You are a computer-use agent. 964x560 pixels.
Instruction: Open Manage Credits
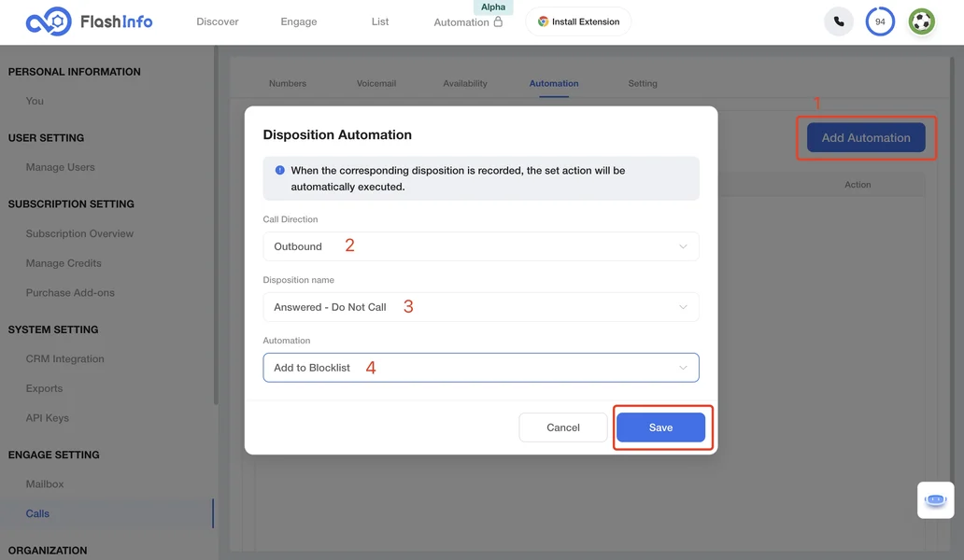point(64,263)
